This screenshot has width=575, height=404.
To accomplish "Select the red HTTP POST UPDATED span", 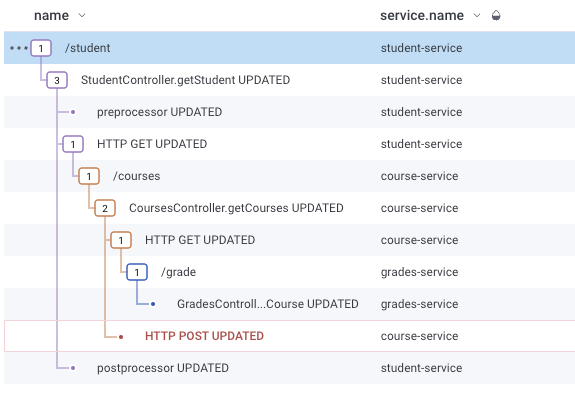I will (204, 336).
